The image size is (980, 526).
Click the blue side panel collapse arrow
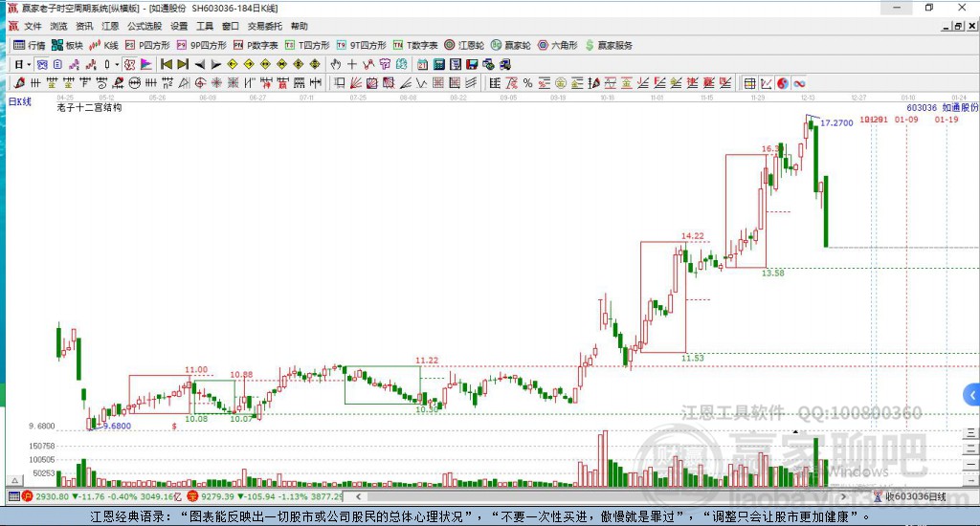coord(972,395)
